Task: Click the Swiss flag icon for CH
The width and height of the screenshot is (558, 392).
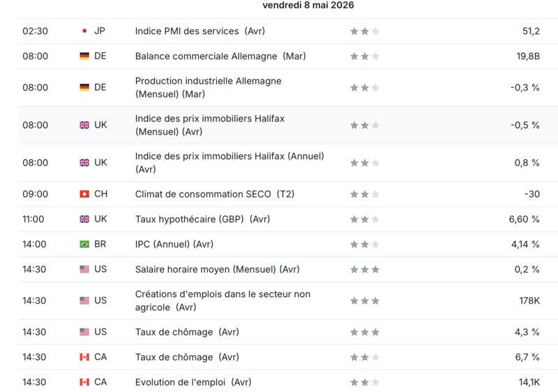Action: (84, 194)
